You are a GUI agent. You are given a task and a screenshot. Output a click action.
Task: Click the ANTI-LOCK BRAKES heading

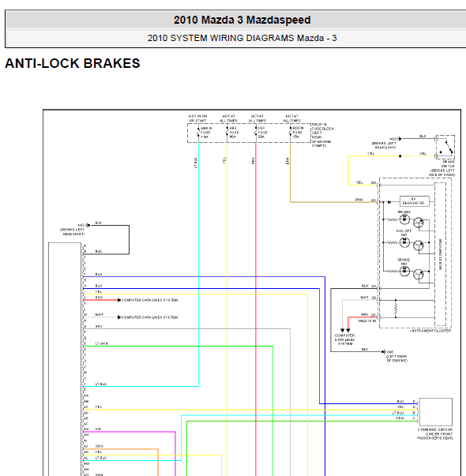(x=73, y=63)
